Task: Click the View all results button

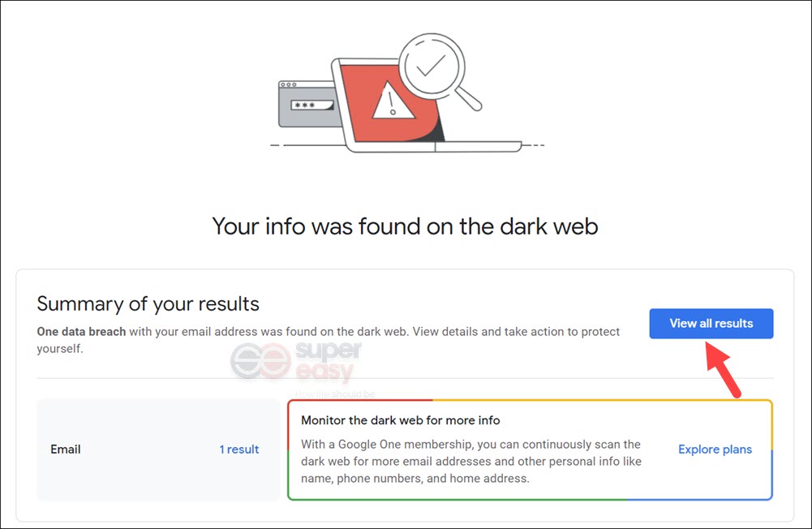Action: tap(711, 323)
